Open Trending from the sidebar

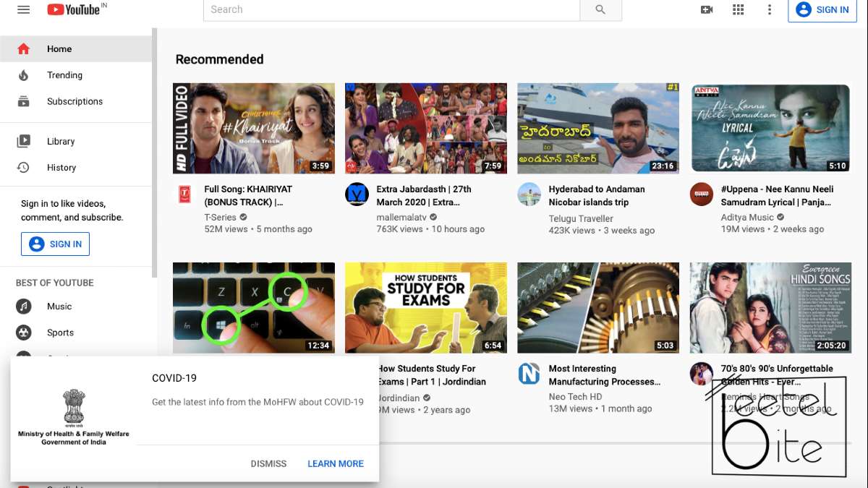(76, 75)
